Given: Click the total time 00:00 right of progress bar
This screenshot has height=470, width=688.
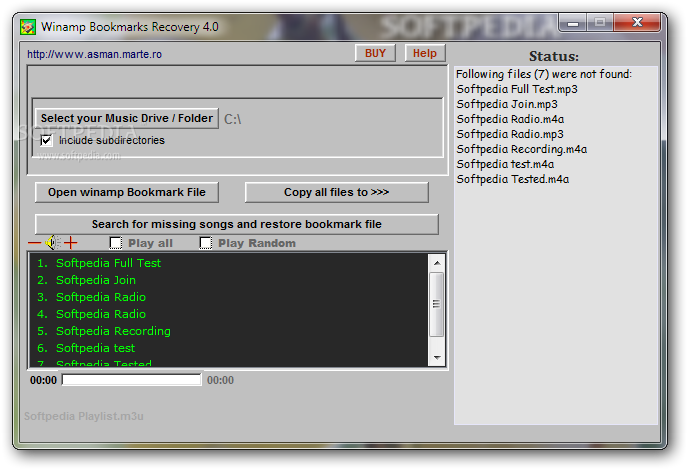Looking at the screenshot, I should pyautogui.click(x=220, y=380).
